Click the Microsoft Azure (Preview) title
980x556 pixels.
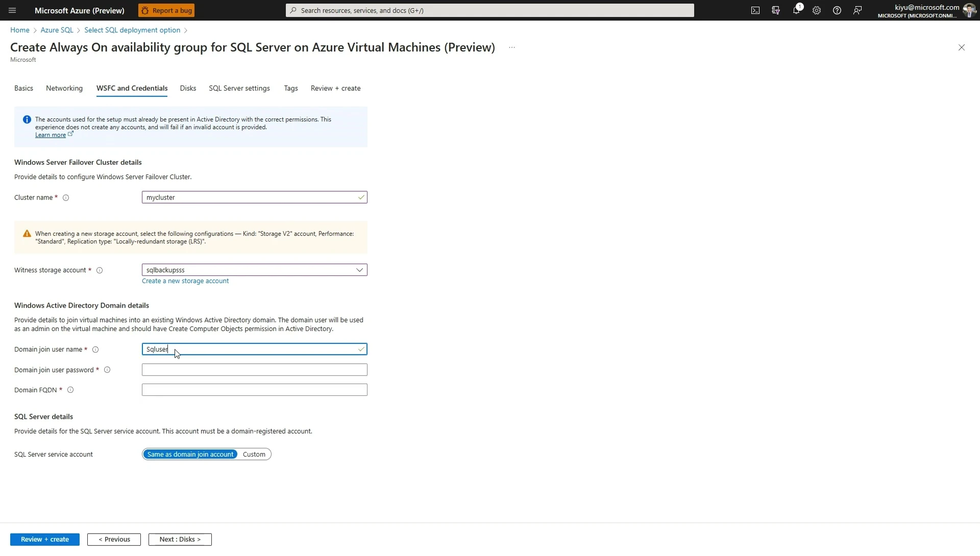pyautogui.click(x=80, y=10)
